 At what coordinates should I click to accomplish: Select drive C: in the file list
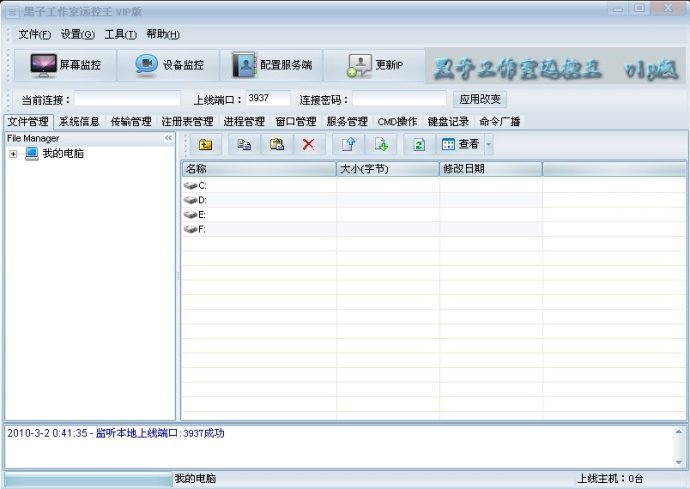point(202,186)
